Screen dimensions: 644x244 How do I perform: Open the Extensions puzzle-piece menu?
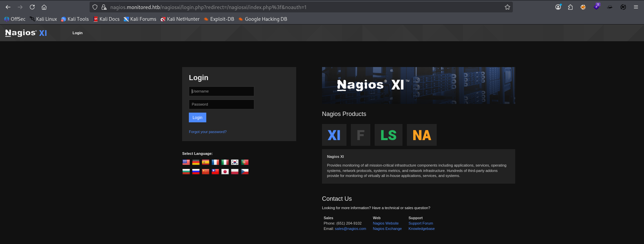pos(570,7)
